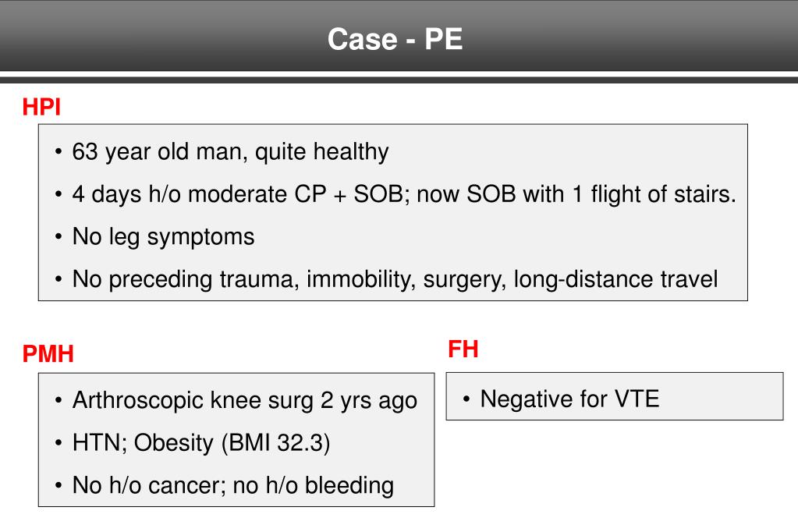Click the 'Arthroscopic knee surg 2 yrs ago' line

(x=245, y=400)
